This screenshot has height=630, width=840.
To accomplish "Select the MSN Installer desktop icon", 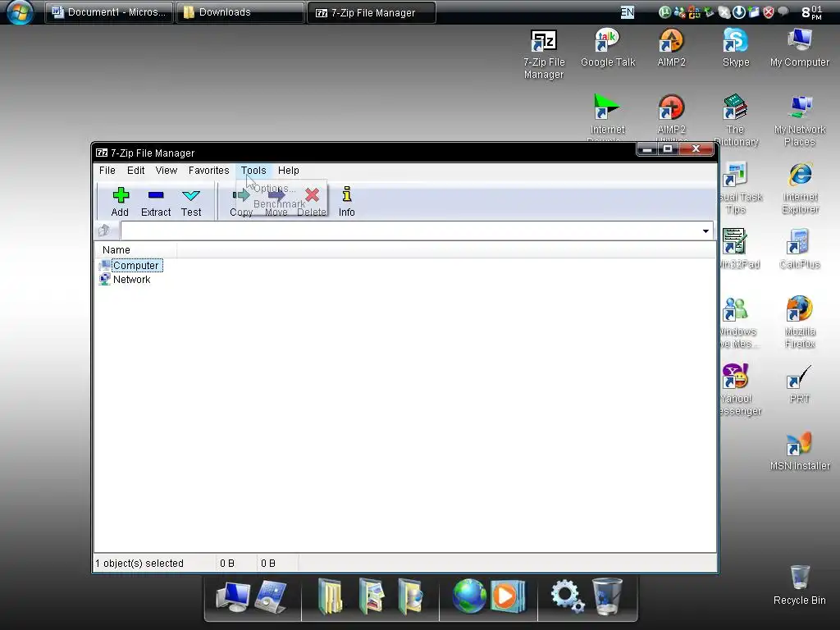I will click(x=800, y=452).
